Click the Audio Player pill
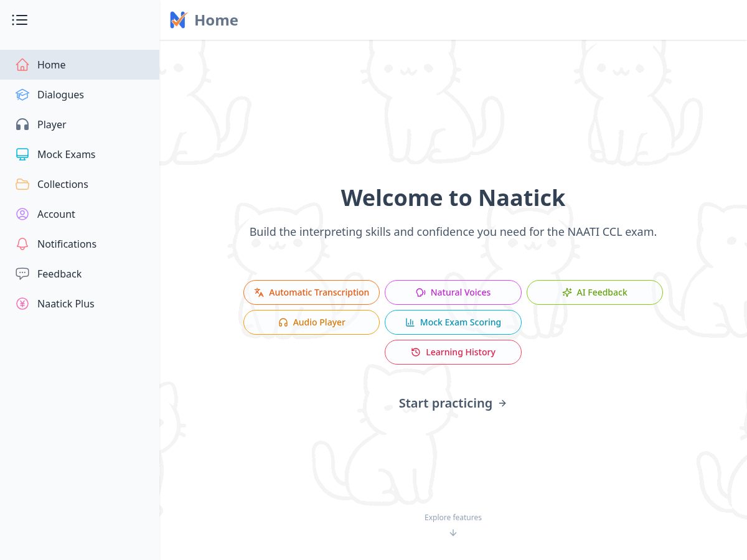Image resolution: width=747 pixels, height=560 pixels. point(311,322)
